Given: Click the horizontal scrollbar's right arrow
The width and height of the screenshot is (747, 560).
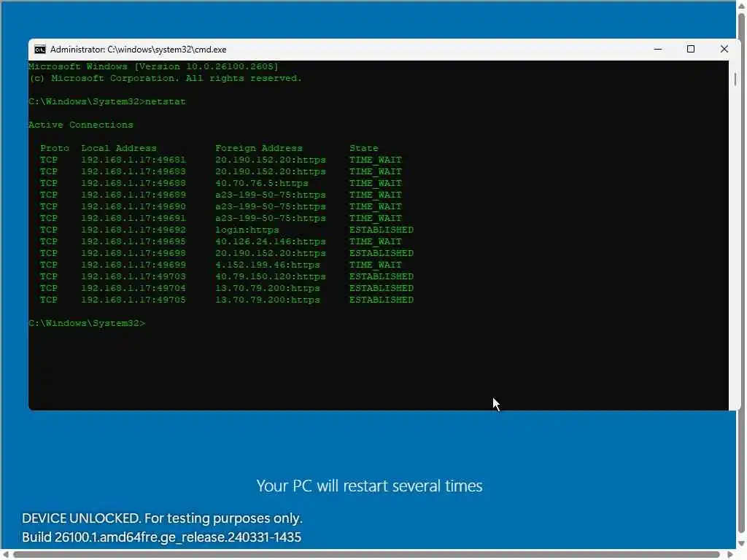Looking at the screenshot, I should click(x=729, y=554).
